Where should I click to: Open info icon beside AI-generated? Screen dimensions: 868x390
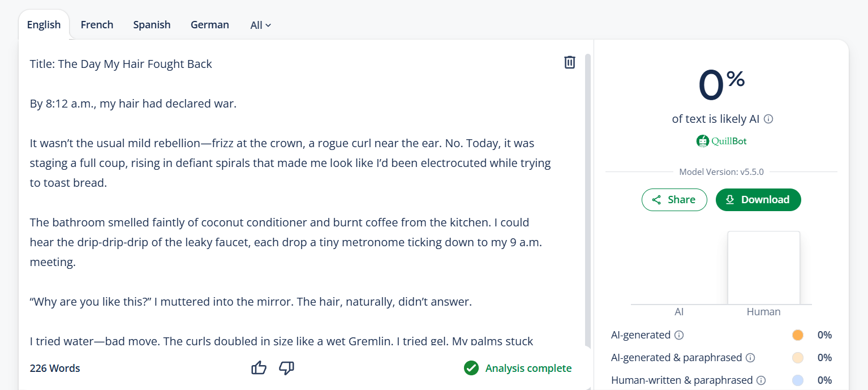pos(679,335)
